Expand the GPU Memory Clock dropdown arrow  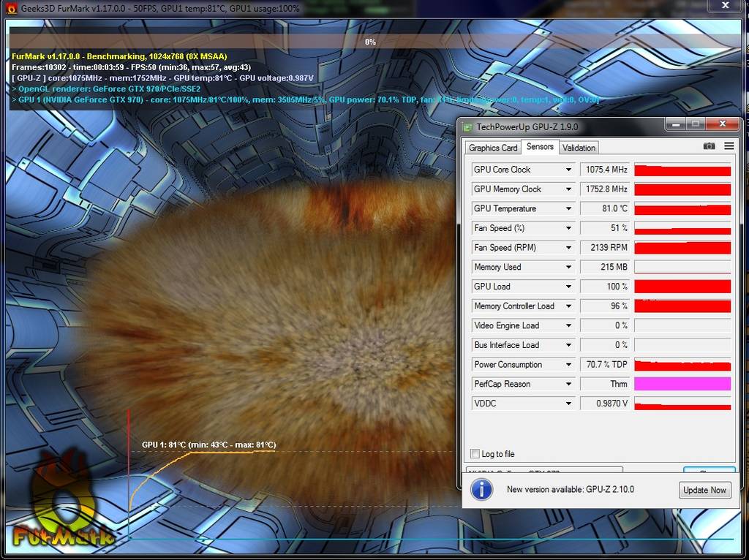tap(568, 189)
